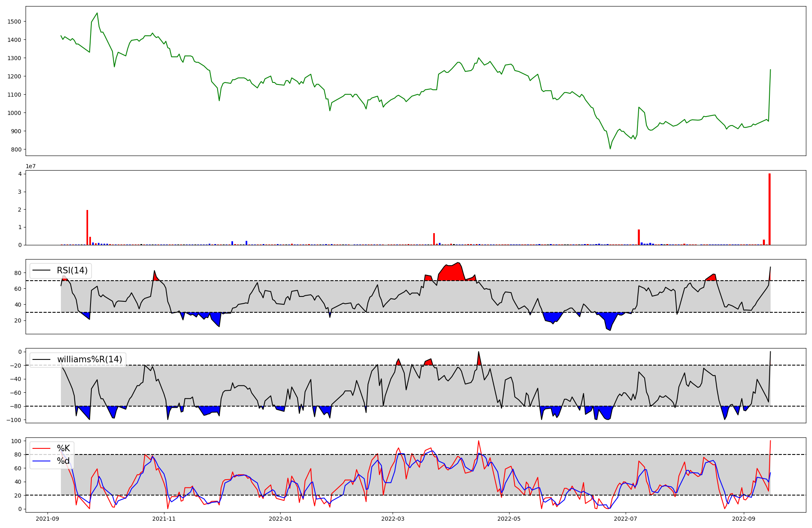The height and width of the screenshot is (528, 812).
Task: Click the 2022-03 x-axis date label
Action: pos(392,519)
